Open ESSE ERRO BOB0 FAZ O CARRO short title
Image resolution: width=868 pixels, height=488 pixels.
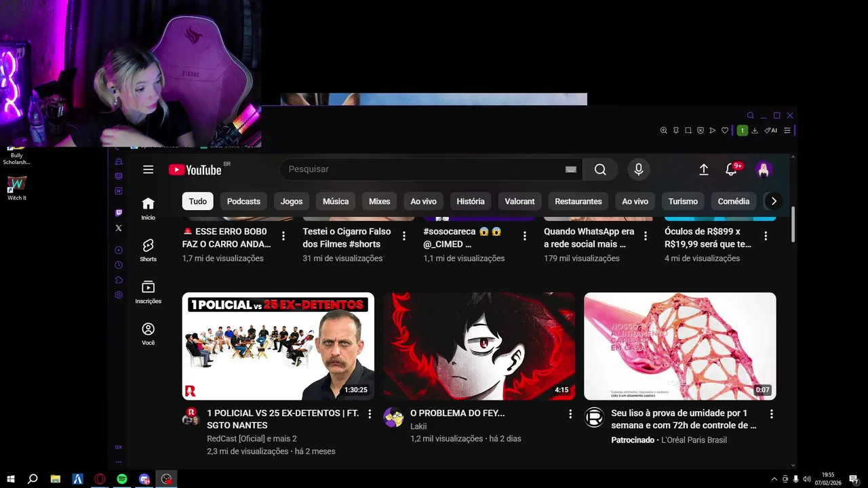(227, 237)
